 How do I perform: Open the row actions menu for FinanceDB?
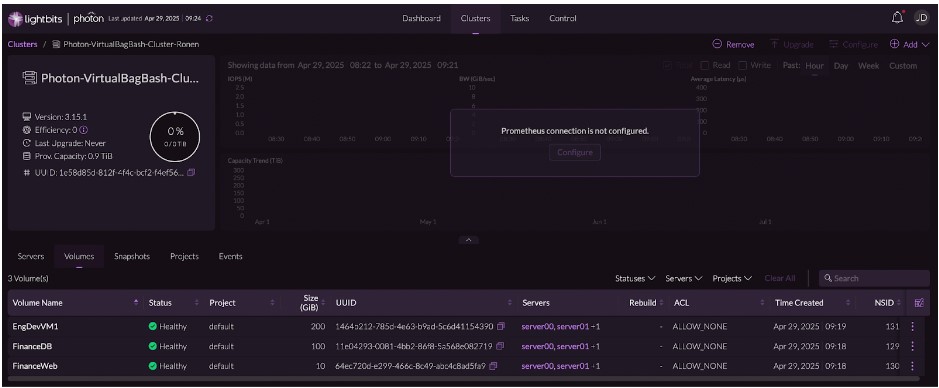coord(913,346)
